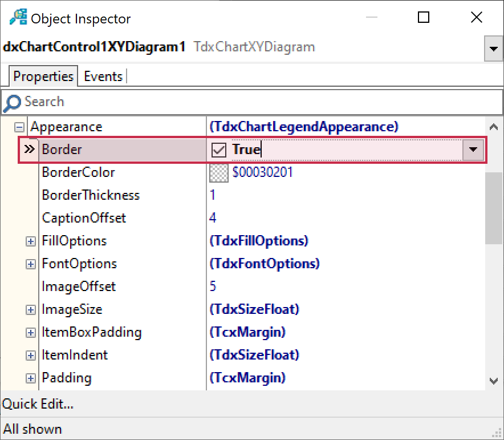Switch to the Events tab

pyautogui.click(x=103, y=76)
